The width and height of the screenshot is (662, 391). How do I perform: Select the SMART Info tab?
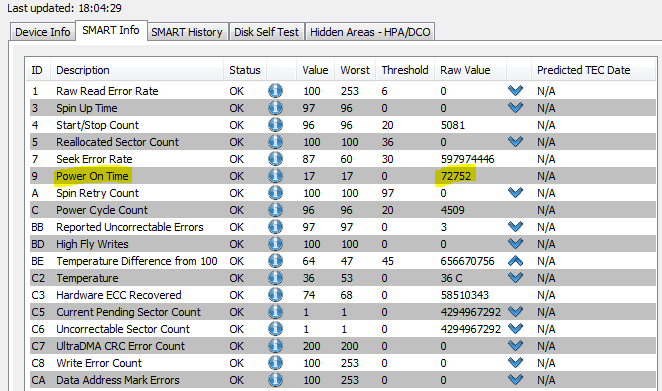[111, 30]
